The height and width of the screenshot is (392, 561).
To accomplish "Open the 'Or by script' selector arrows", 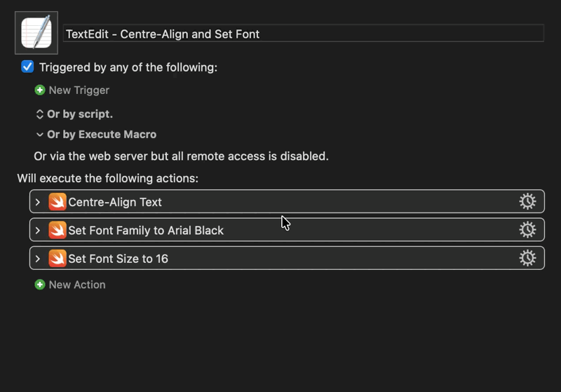I will point(40,114).
